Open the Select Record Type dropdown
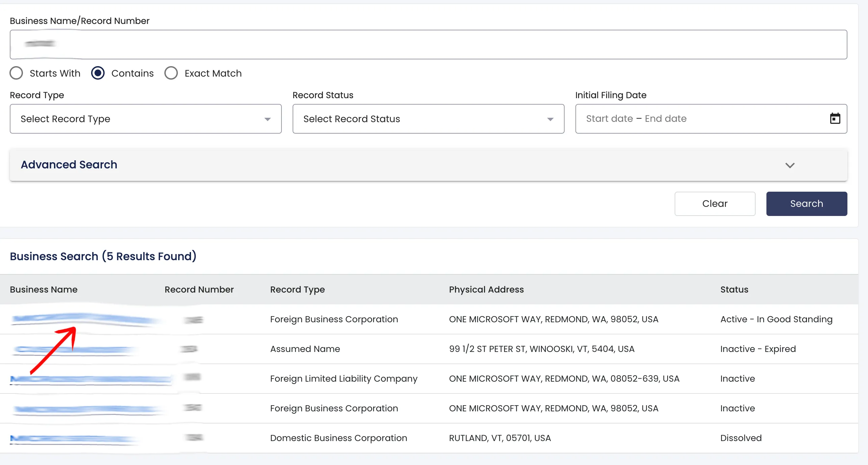868x465 pixels. tap(146, 119)
